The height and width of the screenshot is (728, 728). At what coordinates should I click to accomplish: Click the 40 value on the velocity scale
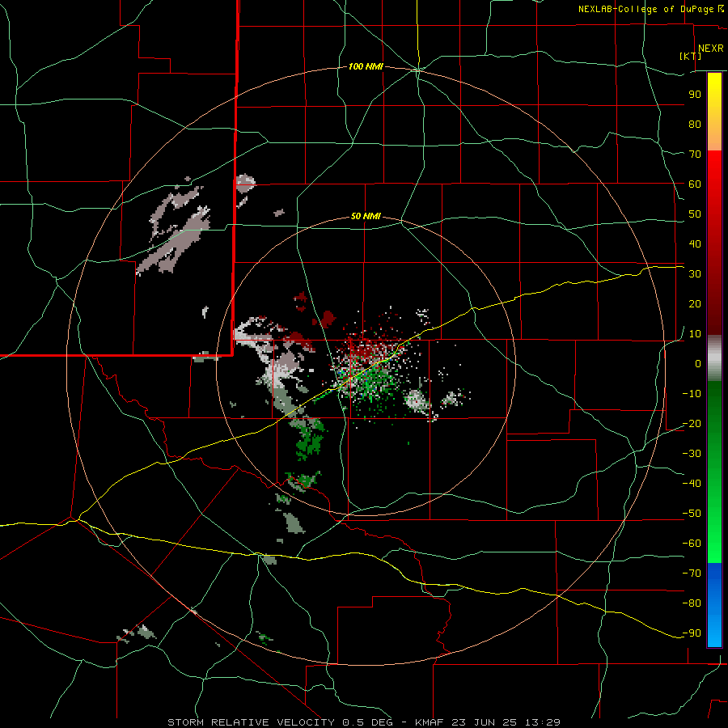click(695, 243)
